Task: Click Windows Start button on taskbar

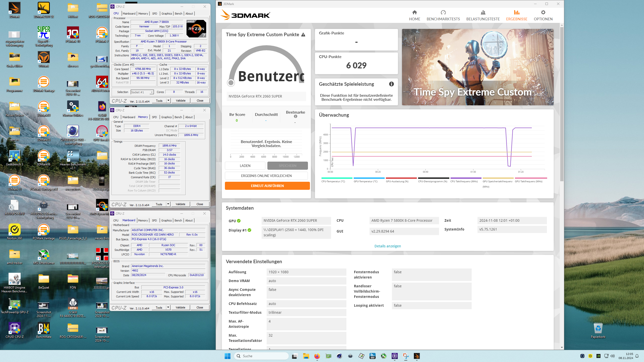Action: pyautogui.click(x=227, y=356)
